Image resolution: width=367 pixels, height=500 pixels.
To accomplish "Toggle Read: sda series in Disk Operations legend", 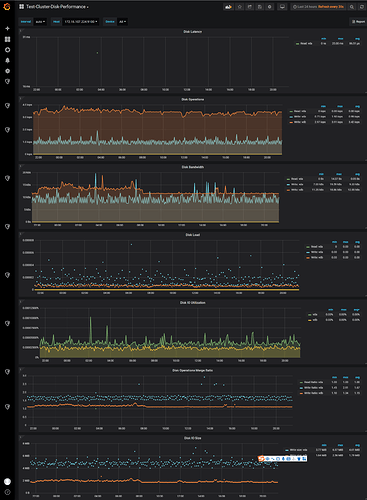I will (x=300, y=111).
